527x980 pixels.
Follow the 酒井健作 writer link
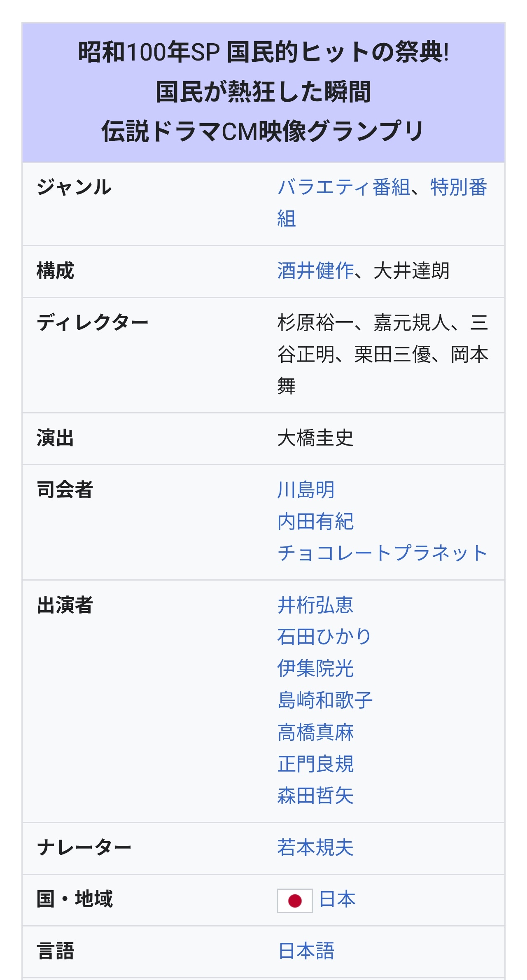(315, 271)
